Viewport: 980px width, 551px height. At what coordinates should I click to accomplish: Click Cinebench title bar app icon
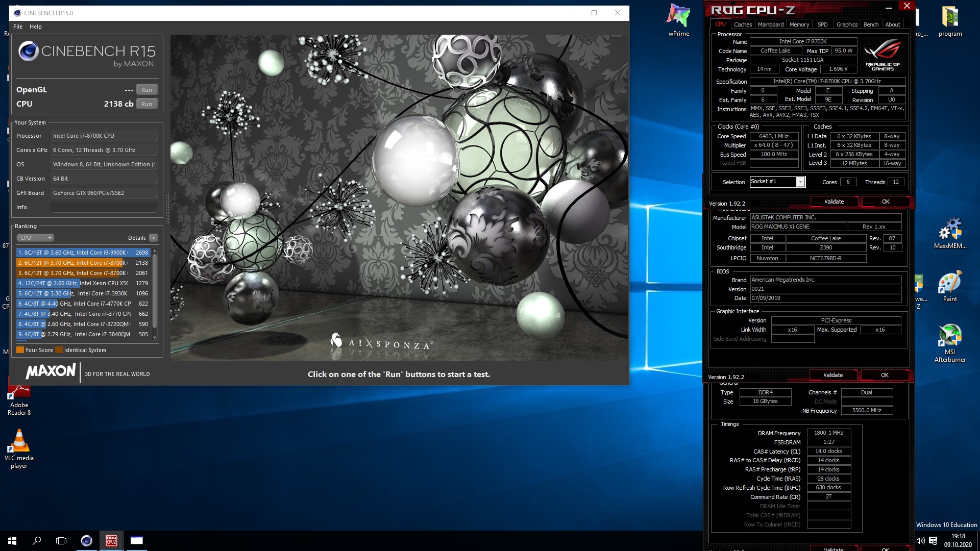(17, 13)
